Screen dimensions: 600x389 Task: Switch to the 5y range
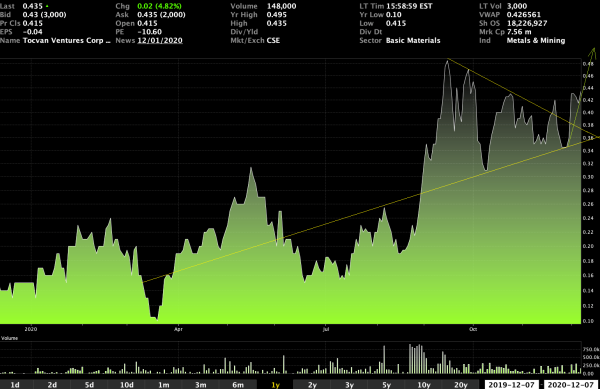(x=386, y=384)
